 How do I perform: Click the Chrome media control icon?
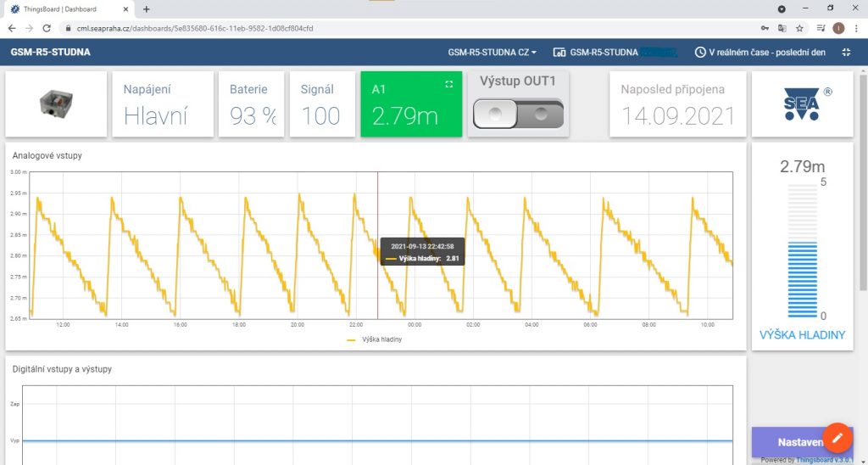[x=820, y=28]
